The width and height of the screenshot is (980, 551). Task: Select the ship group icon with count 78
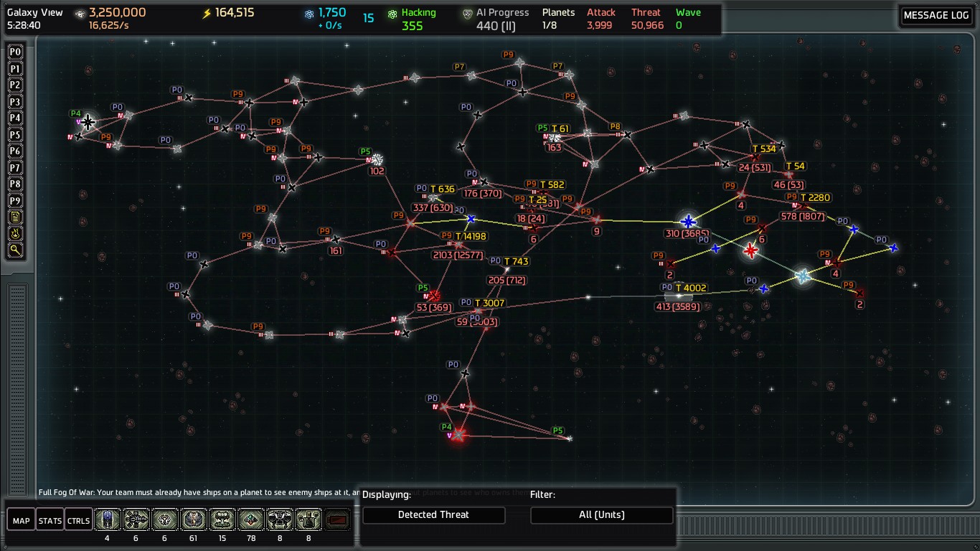251,519
